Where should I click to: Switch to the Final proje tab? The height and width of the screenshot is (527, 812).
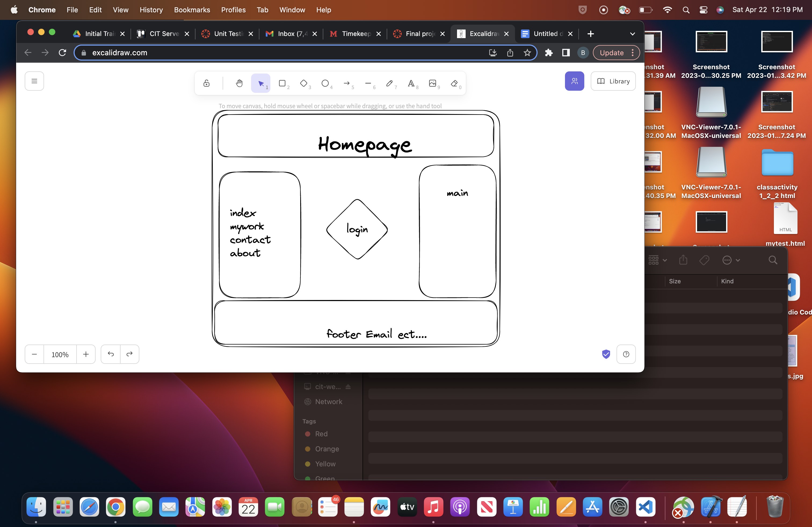click(419, 34)
